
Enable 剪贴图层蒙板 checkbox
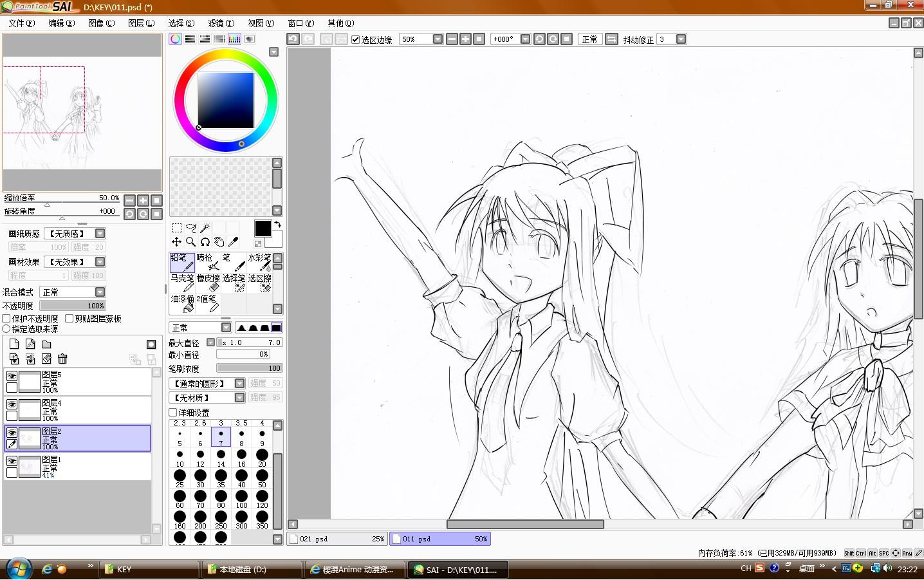[x=69, y=319]
